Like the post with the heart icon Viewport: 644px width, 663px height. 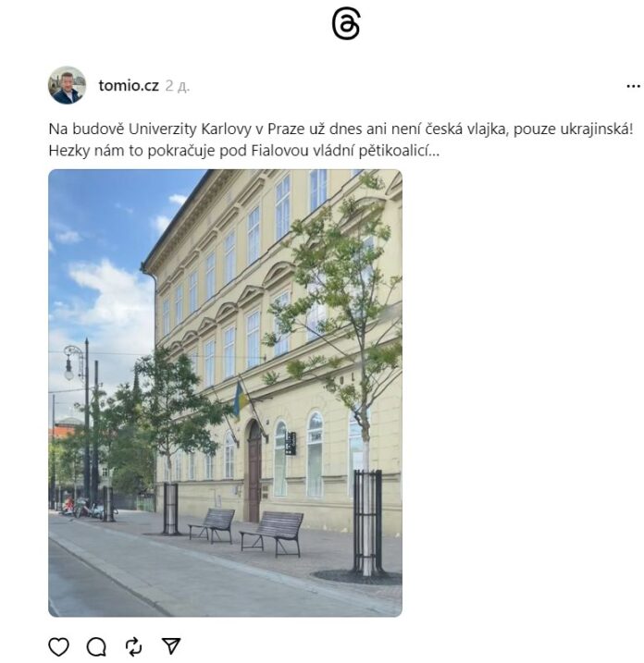tap(59, 646)
